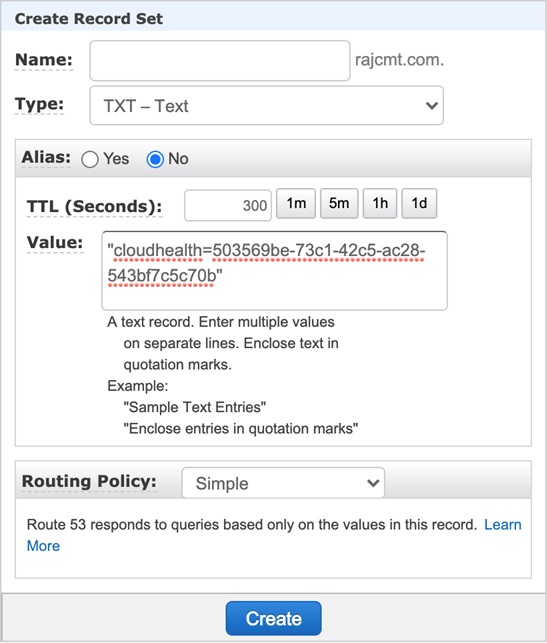Image resolution: width=547 pixels, height=643 pixels.
Task: Click the Type: label
Action: 39,104
